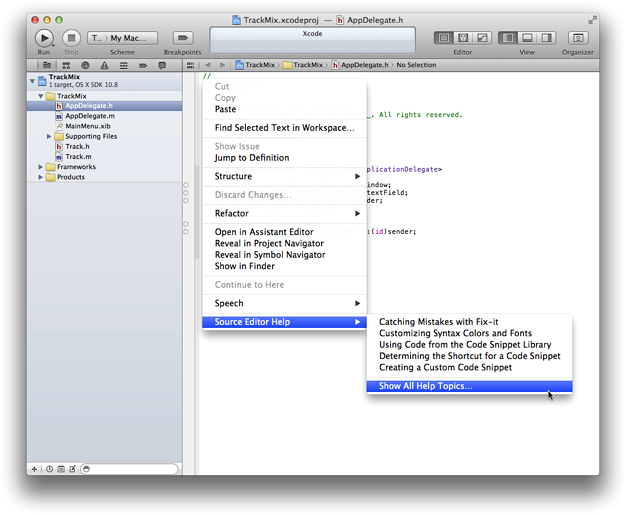Choose Open in Assistant Editor

click(284, 232)
